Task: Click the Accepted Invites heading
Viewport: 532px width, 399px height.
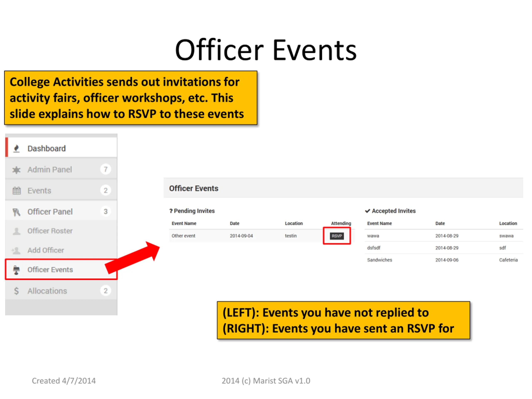Action: pyautogui.click(x=394, y=211)
